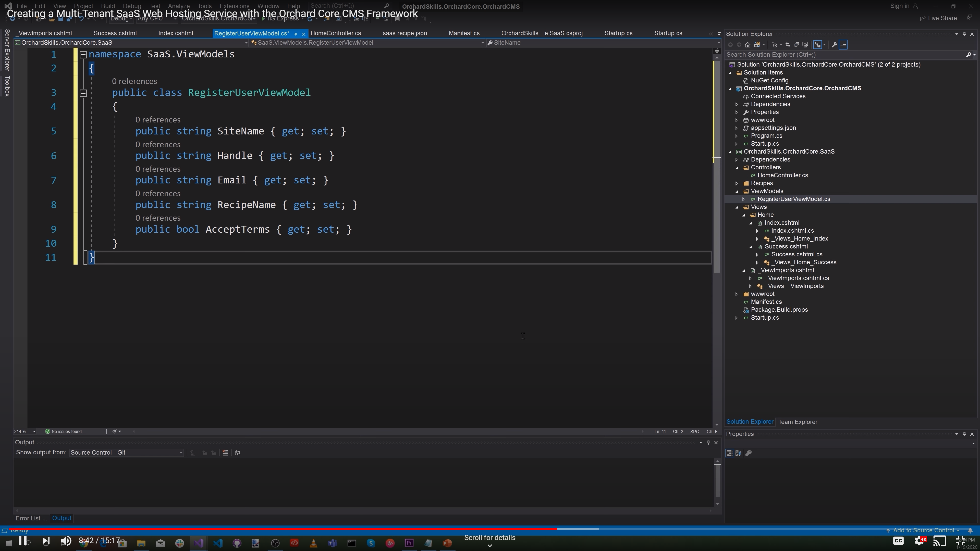Click Add to Source Control
Viewport: 980px width, 551px height.
click(923, 531)
